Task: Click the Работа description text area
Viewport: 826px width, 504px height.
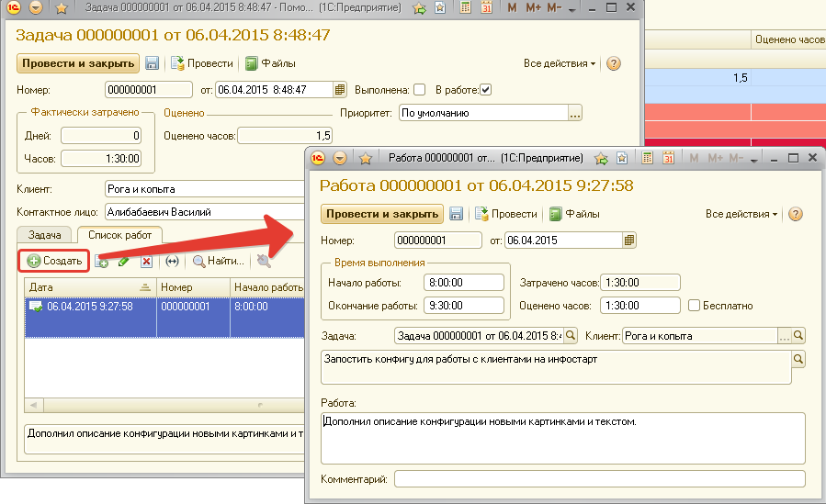Action: click(562, 438)
